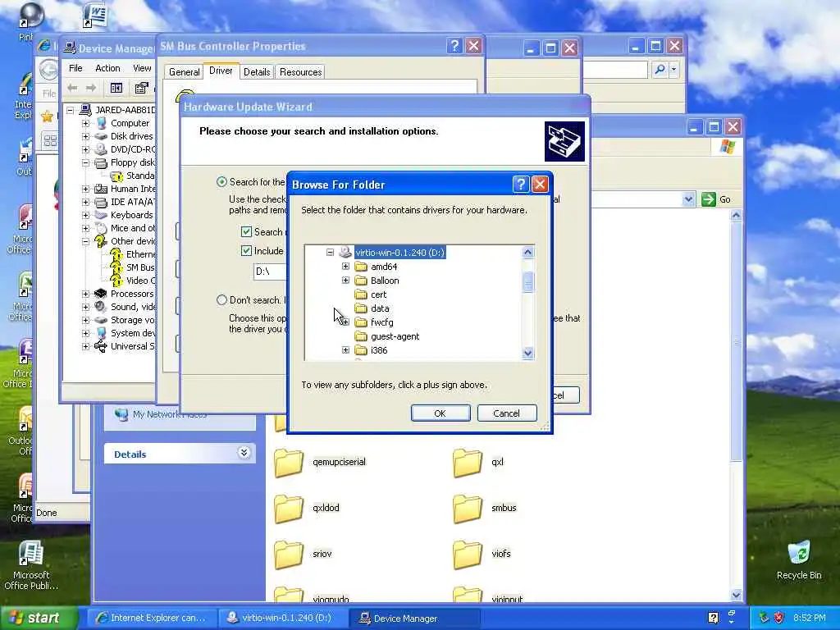Click the Explorer scrollbar down arrow
Screen dimensions: 840x630
pyautogui.click(x=736, y=595)
